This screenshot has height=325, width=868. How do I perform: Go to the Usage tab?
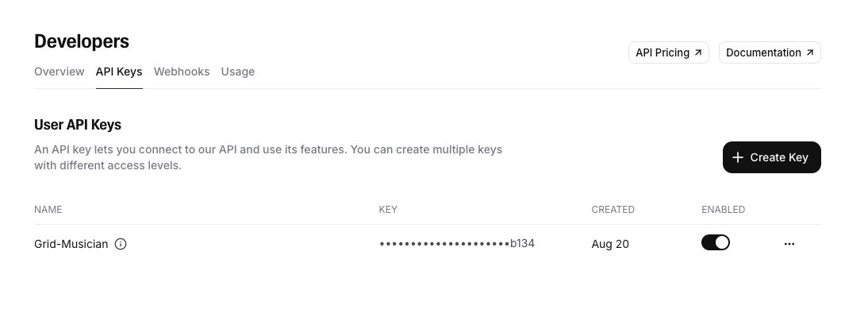click(237, 72)
